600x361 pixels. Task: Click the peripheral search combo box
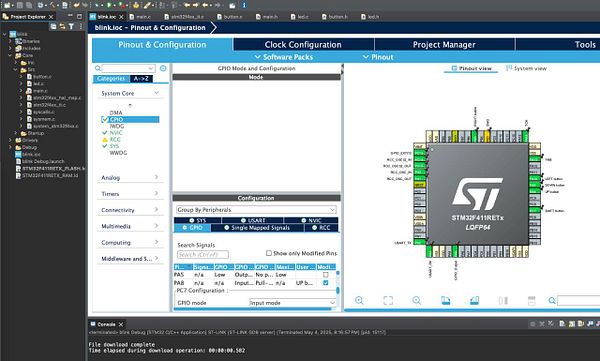click(x=129, y=68)
